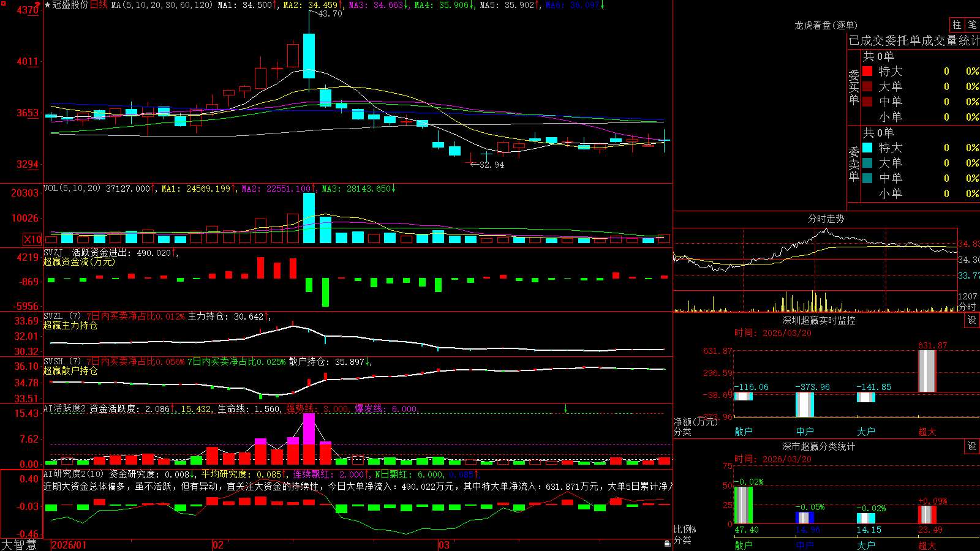Click 超大 label in real-time monitor chart
Screen dimensions: 980x551
click(927, 432)
